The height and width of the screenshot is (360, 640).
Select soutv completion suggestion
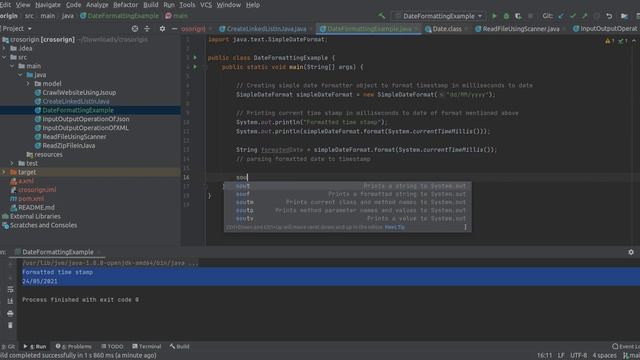348,219
